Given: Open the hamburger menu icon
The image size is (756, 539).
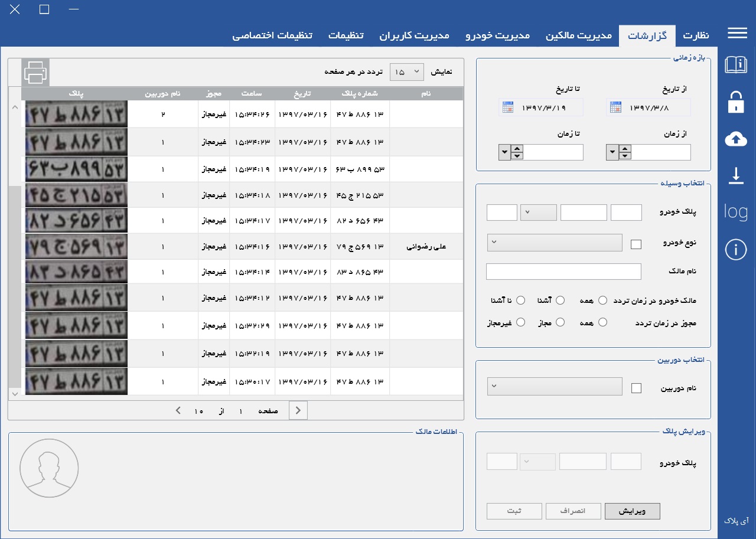Looking at the screenshot, I should click(x=737, y=33).
